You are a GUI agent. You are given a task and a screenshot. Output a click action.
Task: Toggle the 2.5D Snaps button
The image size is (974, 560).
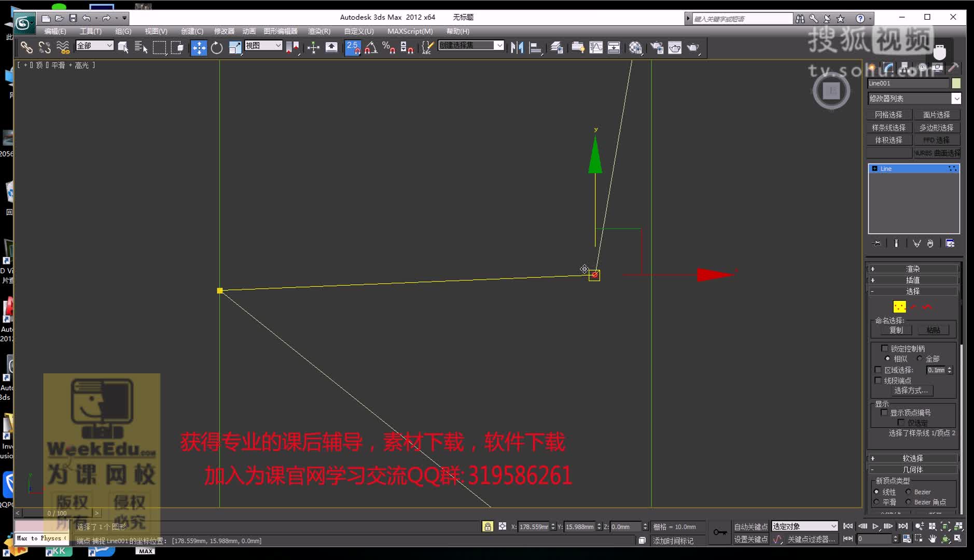353,48
